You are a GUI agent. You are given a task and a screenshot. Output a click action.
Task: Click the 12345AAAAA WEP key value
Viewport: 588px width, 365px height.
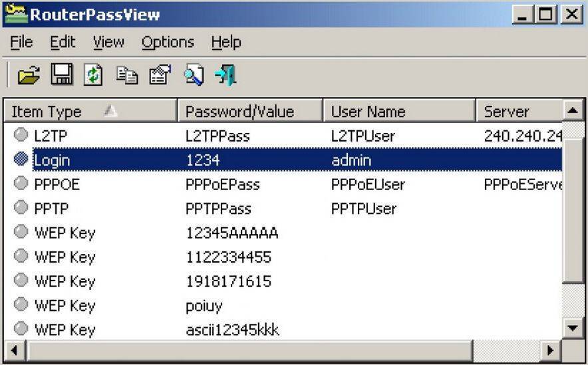click(x=232, y=233)
